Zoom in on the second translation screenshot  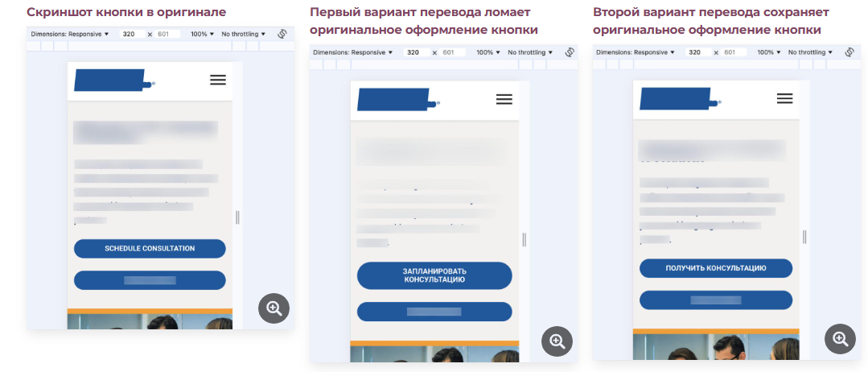[841, 339]
